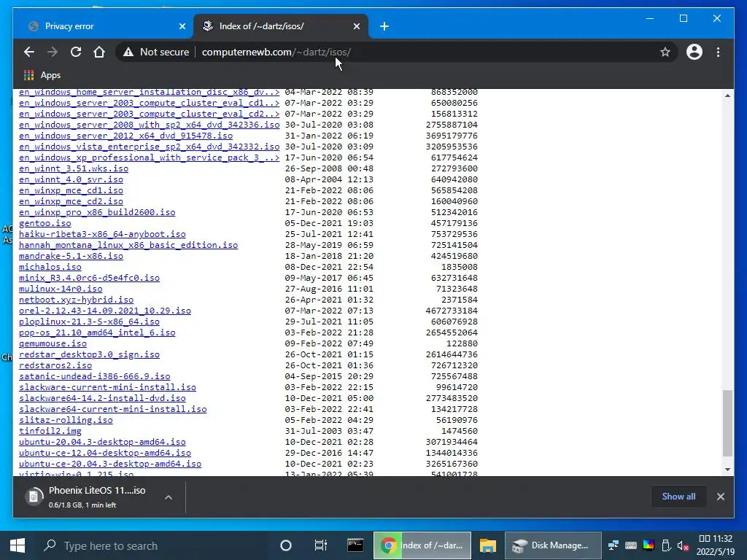
Task: Download ubuntu-ce-12.04-desktop-amd64.iso
Action: click(x=105, y=454)
